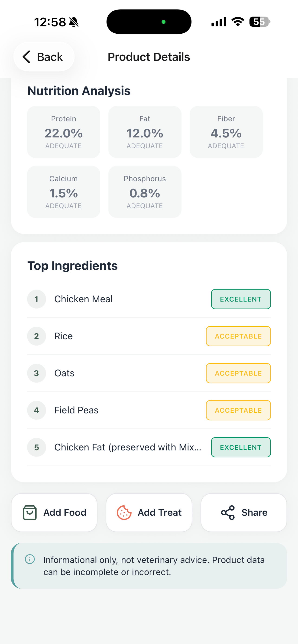The image size is (298, 644).
Task: Tap the share network icon
Action: point(228,513)
